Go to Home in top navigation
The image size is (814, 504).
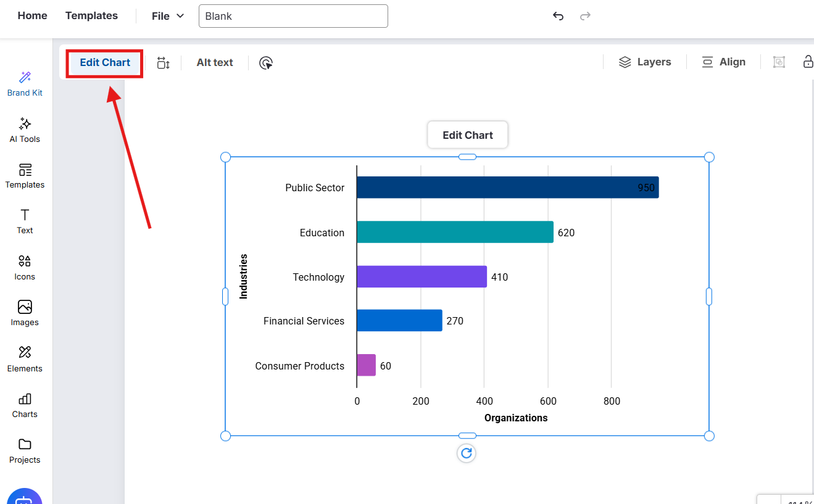pos(32,16)
